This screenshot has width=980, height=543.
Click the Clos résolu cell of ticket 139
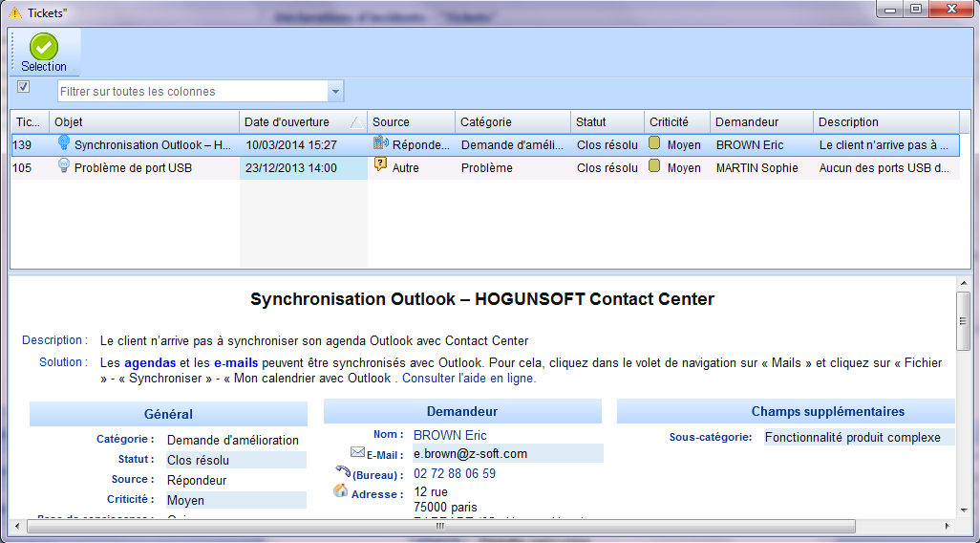pyautogui.click(x=607, y=145)
